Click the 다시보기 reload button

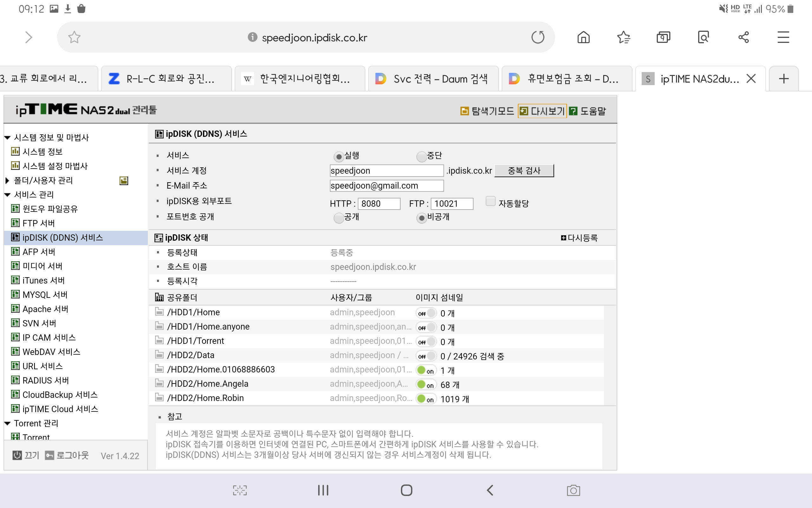543,111
